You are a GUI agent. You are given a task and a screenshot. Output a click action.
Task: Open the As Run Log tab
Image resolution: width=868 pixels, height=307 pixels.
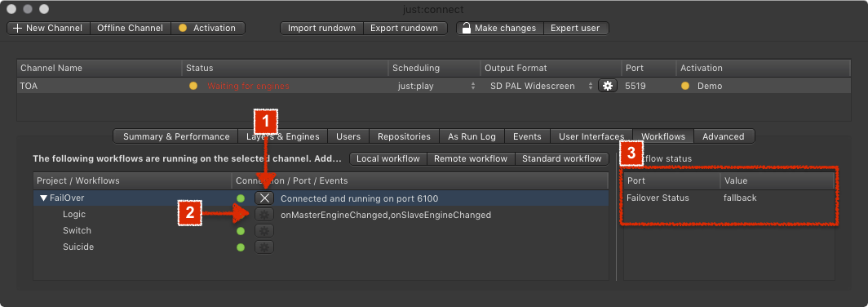click(472, 136)
